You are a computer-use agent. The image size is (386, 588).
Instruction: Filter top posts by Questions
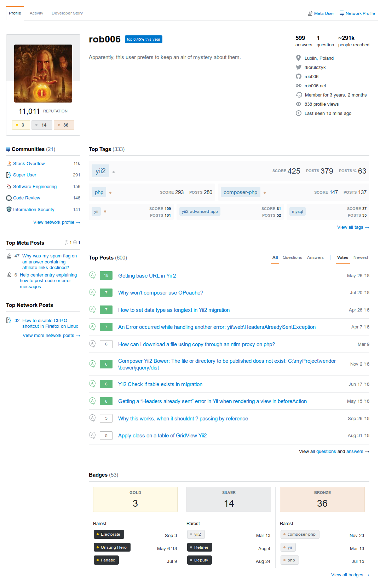click(292, 257)
